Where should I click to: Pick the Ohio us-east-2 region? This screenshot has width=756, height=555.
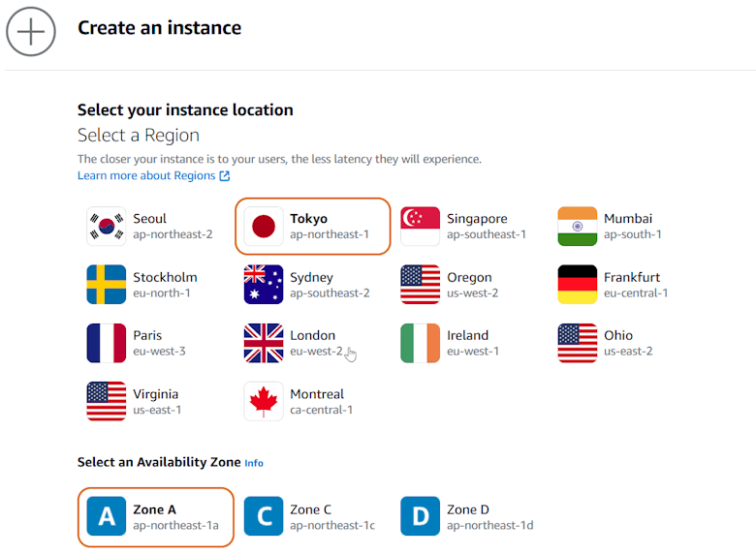click(x=626, y=343)
